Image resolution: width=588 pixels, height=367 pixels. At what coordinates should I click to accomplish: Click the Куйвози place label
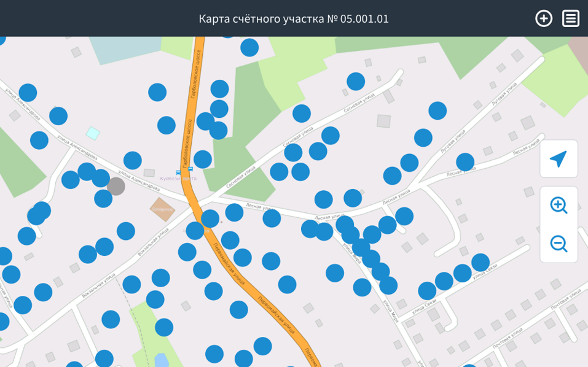tap(178, 179)
